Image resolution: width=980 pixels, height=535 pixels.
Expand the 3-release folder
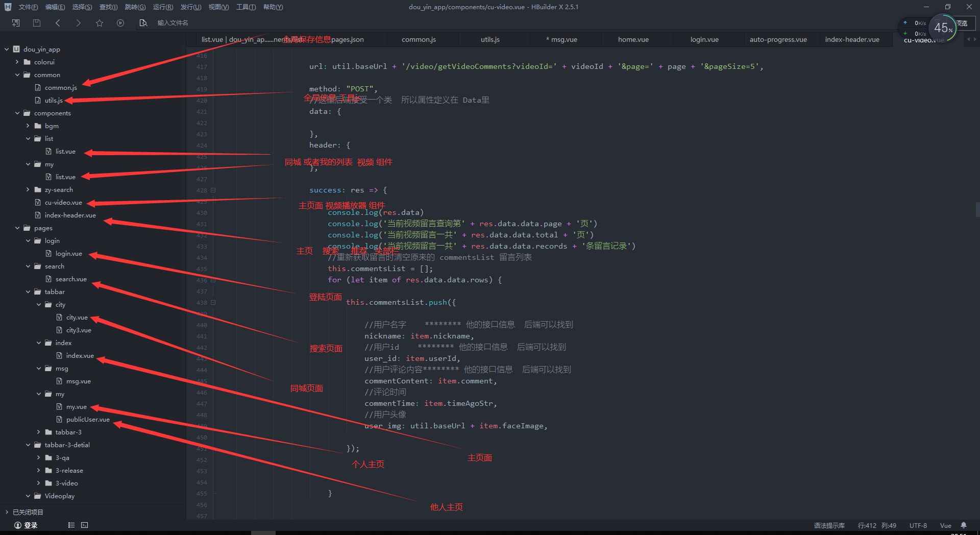pos(39,471)
